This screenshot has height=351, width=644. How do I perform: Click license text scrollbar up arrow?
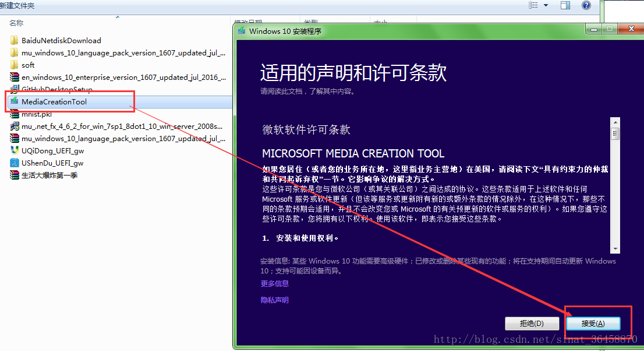[x=615, y=122]
